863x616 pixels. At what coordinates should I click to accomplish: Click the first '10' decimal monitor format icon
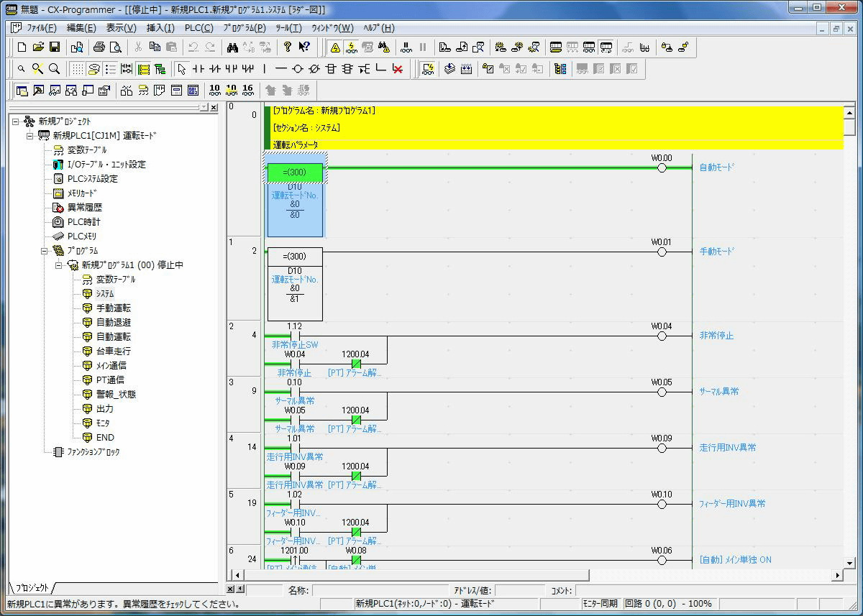pos(214,91)
